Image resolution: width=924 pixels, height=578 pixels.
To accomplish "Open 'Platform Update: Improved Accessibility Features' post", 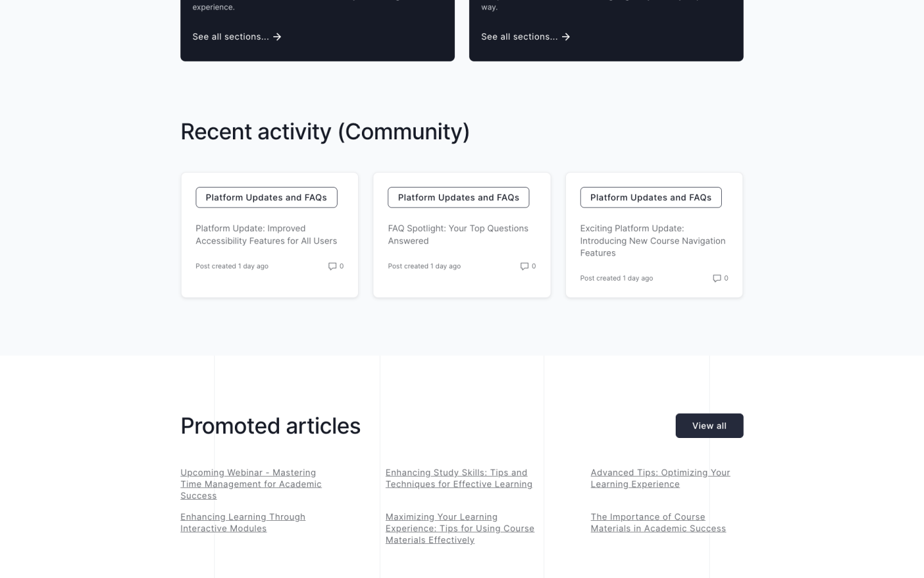I will pyautogui.click(x=266, y=234).
